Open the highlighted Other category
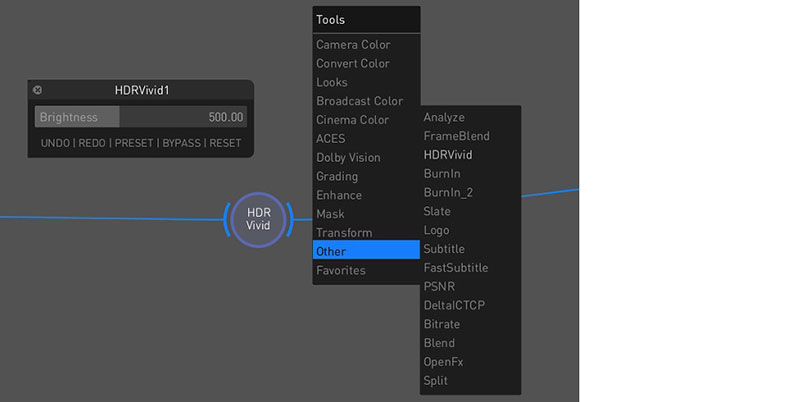The width and height of the screenshot is (800, 402). tap(331, 252)
